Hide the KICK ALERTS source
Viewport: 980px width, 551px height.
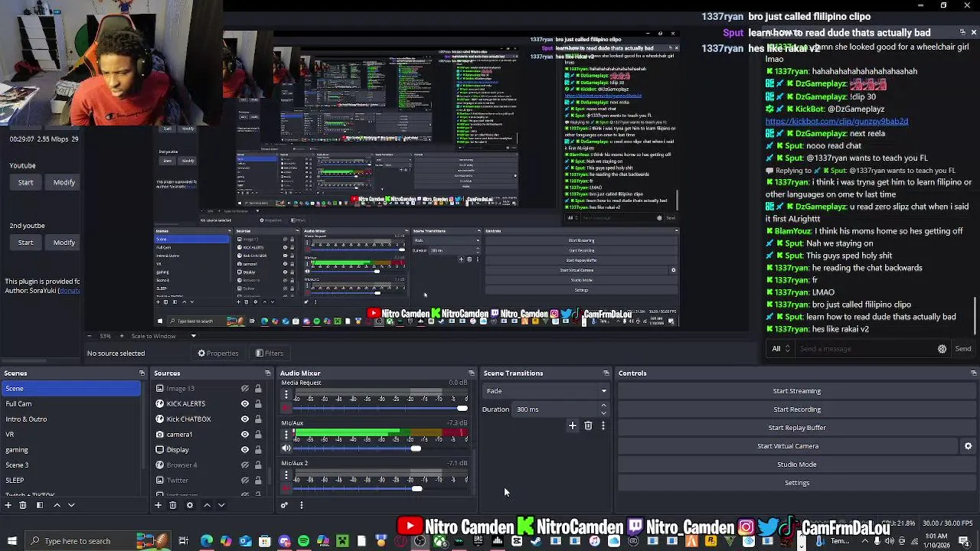(245, 404)
